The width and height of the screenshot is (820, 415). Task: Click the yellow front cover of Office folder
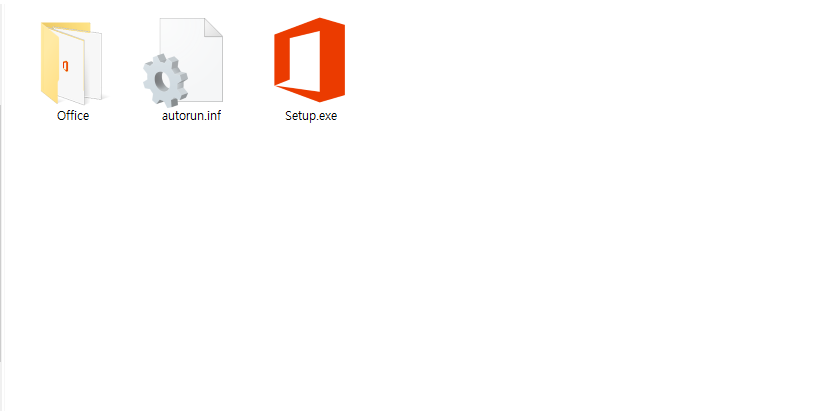(49, 65)
